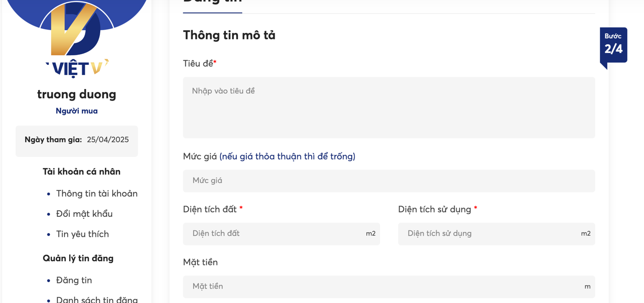
Task: Click the Mặt tiền input field
Action: 389,287
